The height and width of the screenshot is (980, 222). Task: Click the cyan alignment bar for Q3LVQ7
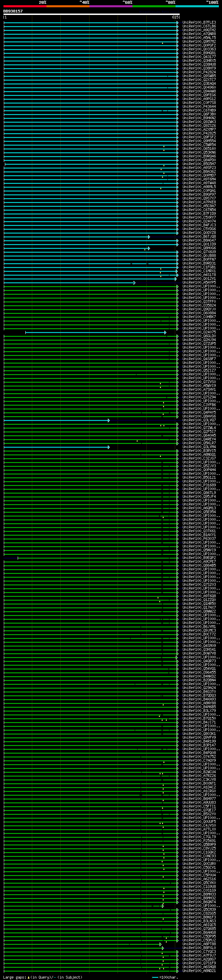(x=57, y=420)
